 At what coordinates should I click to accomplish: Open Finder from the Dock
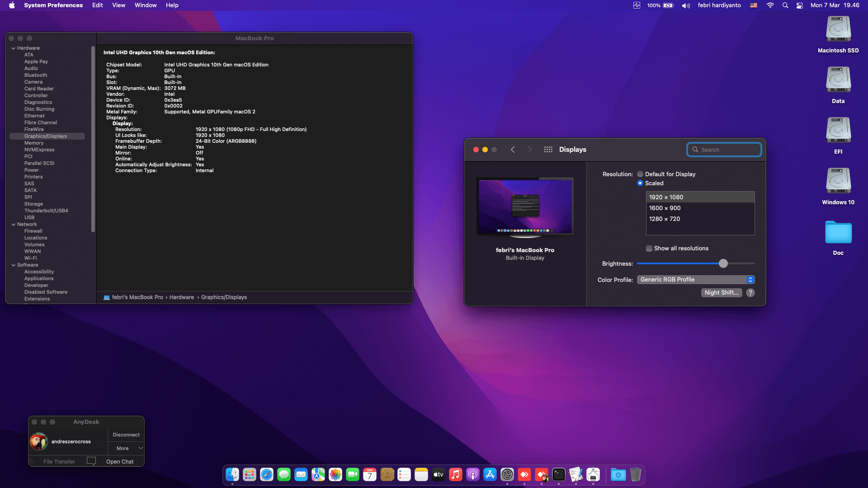point(232,474)
